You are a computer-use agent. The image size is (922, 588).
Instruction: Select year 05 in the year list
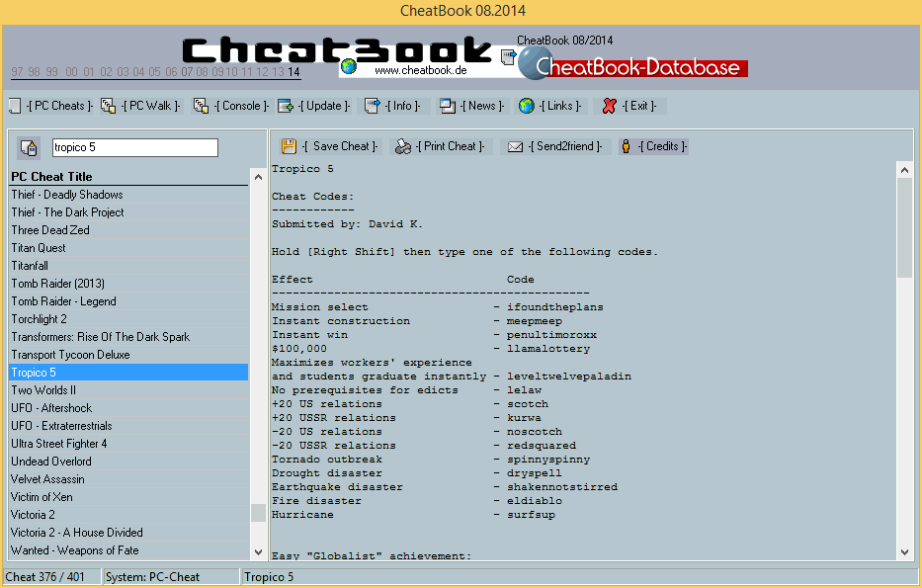point(154,72)
